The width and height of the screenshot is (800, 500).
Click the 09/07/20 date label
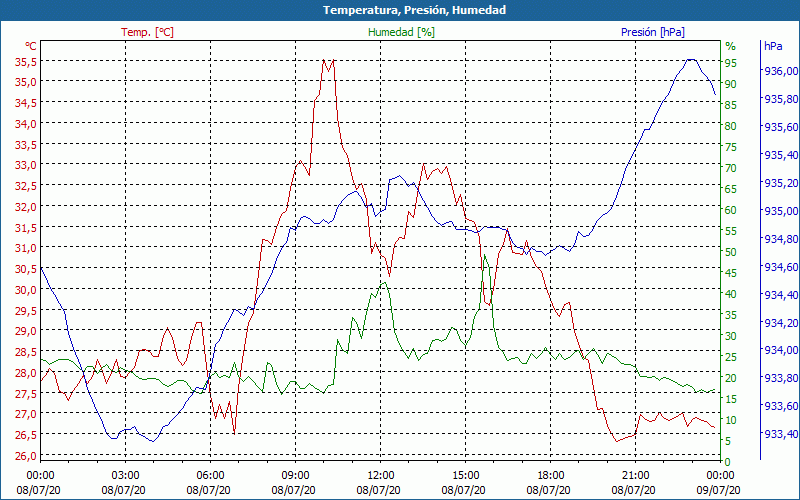coord(718,490)
